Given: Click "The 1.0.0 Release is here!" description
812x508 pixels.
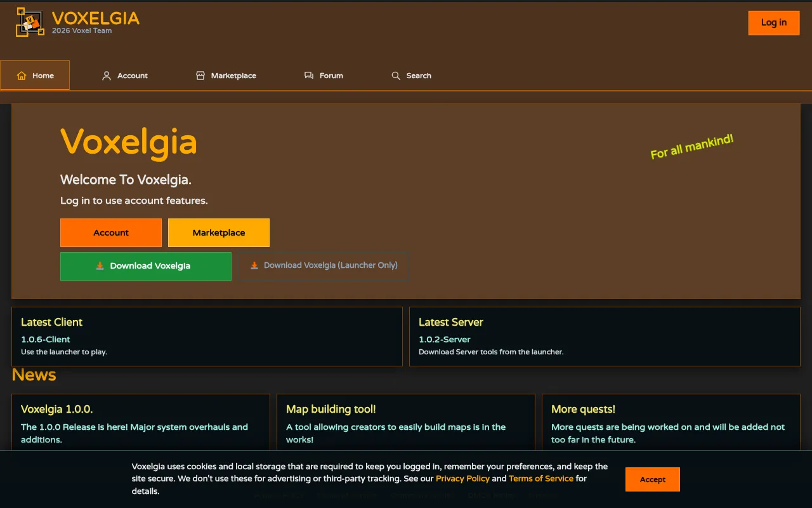Looking at the screenshot, I should (134, 433).
